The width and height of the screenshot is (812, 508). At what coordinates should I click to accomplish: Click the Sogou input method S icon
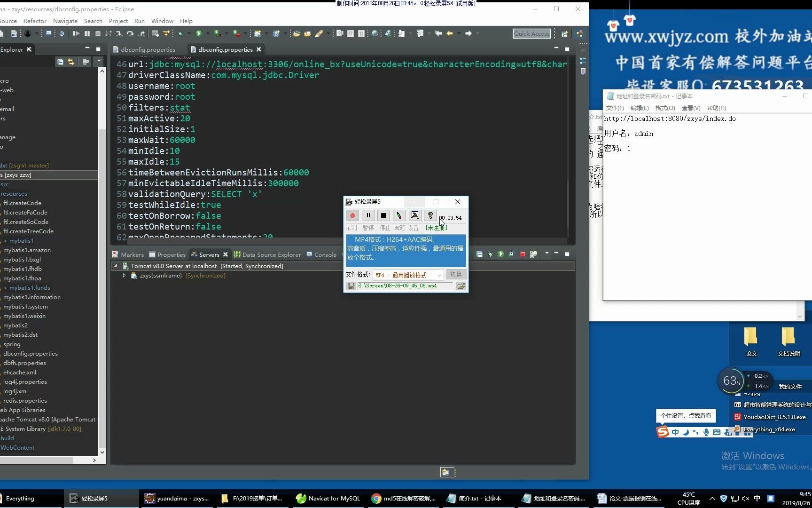pos(663,432)
